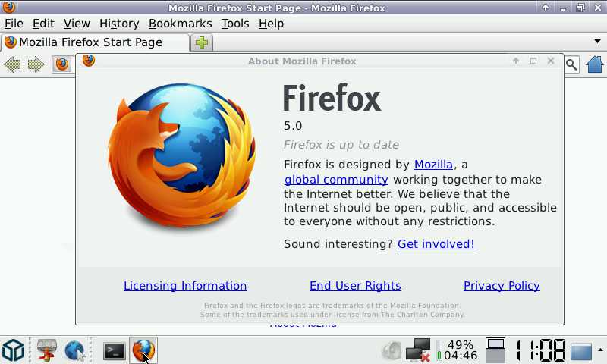The height and width of the screenshot is (364, 607).
Task: Launch the printer file manager taskbar icon
Action: click(x=46, y=350)
